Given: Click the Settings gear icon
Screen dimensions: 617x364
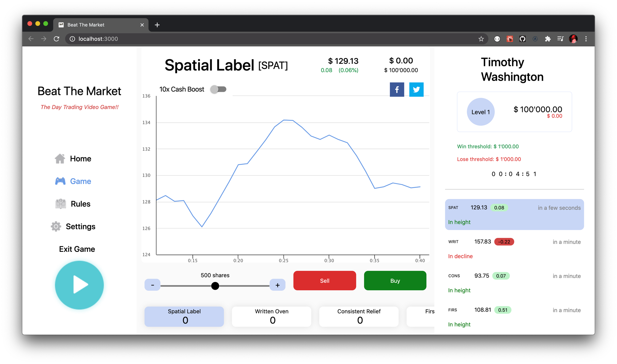Looking at the screenshot, I should pyautogui.click(x=56, y=227).
